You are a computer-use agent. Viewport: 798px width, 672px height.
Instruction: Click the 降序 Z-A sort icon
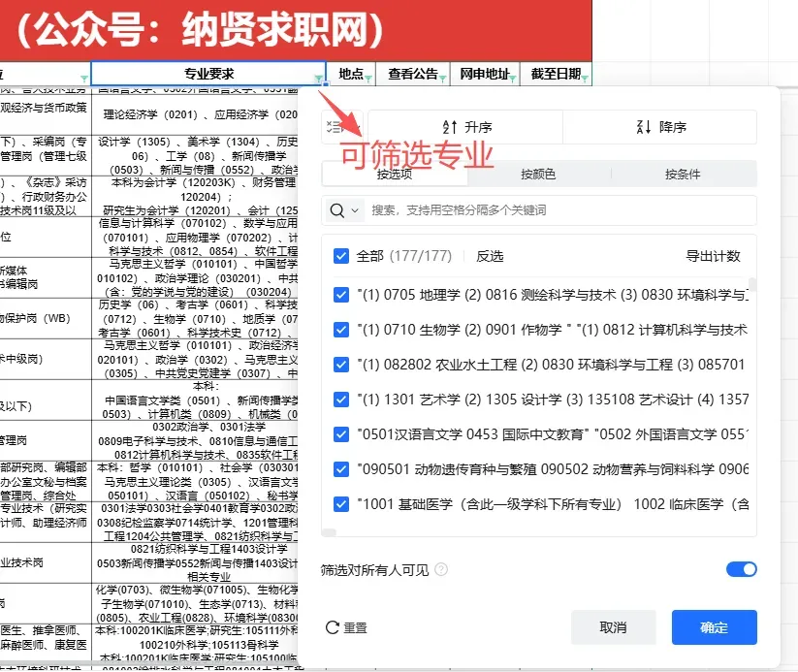click(x=644, y=127)
